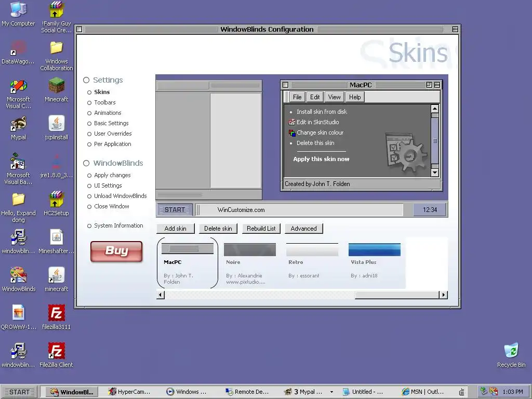Choose the UI Settings option

pos(104,185)
